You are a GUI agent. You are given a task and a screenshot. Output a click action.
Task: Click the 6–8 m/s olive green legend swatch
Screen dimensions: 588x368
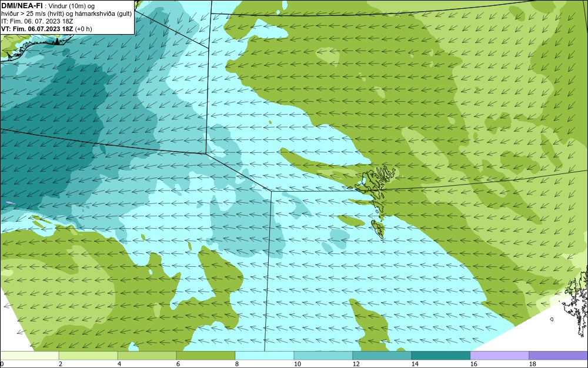pyautogui.click(x=205, y=356)
